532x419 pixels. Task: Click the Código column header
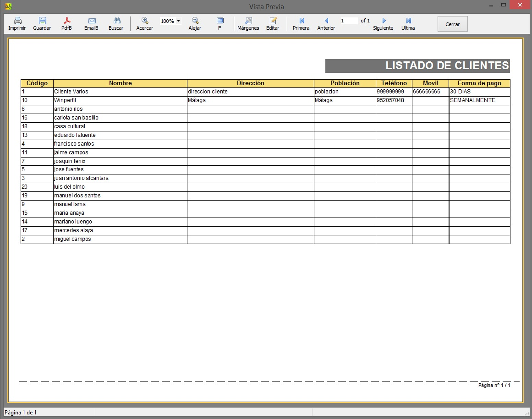pos(37,83)
